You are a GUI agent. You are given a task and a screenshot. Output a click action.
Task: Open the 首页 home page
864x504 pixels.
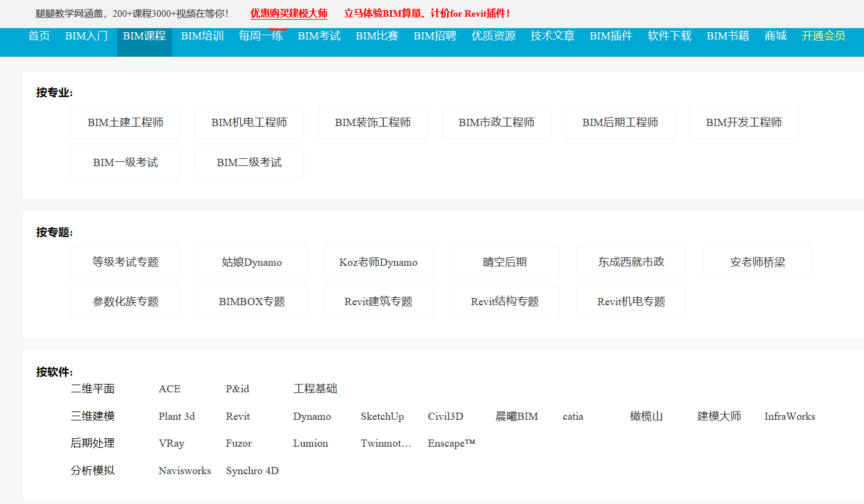click(x=39, y=36)
